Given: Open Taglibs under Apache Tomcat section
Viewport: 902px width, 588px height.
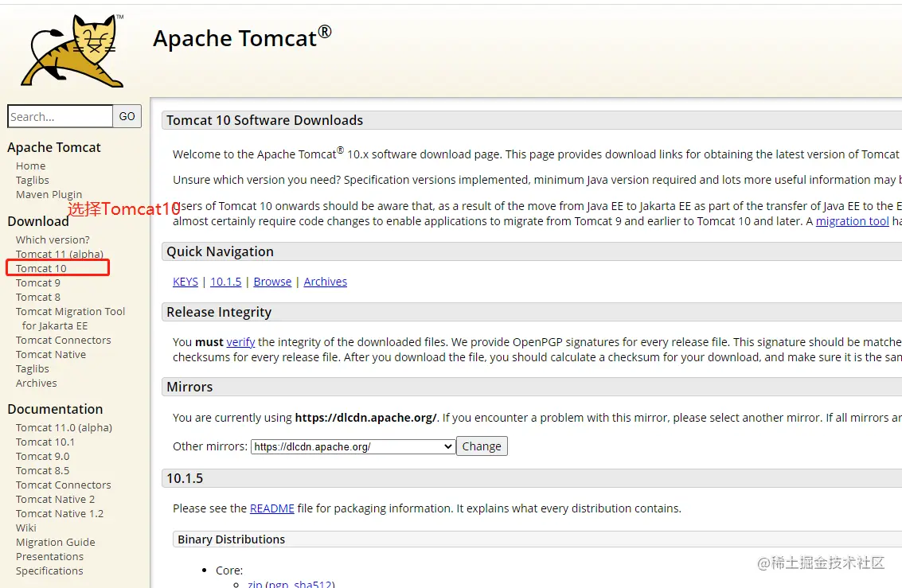Looking at the screenshot, I should coord(32,180).
